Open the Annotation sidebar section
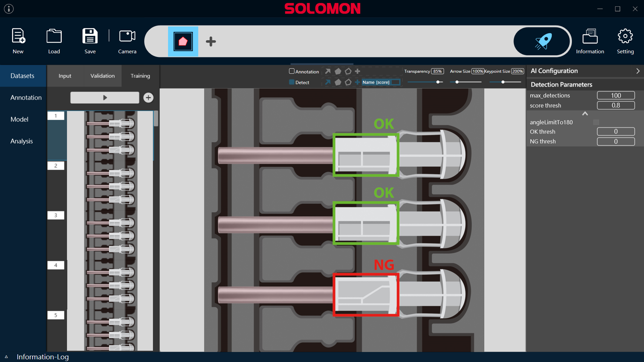644x362 pixels. (x=26, y=97)
